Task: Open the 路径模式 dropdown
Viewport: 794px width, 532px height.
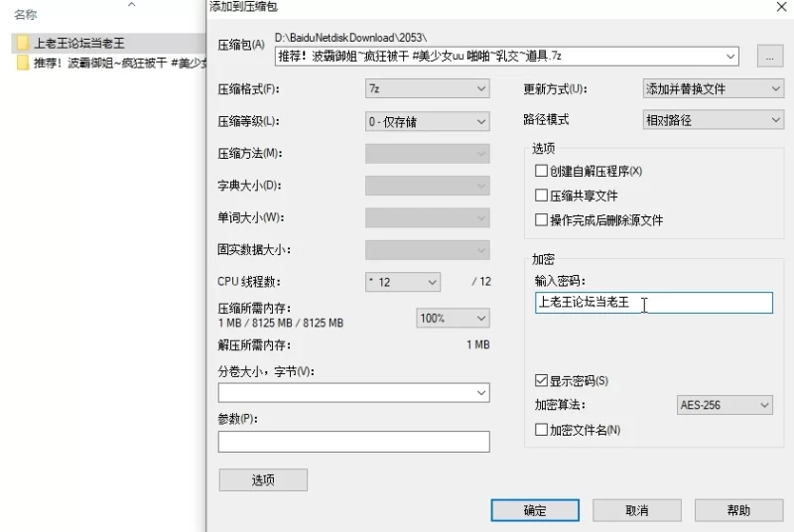Action: point(713,120)
